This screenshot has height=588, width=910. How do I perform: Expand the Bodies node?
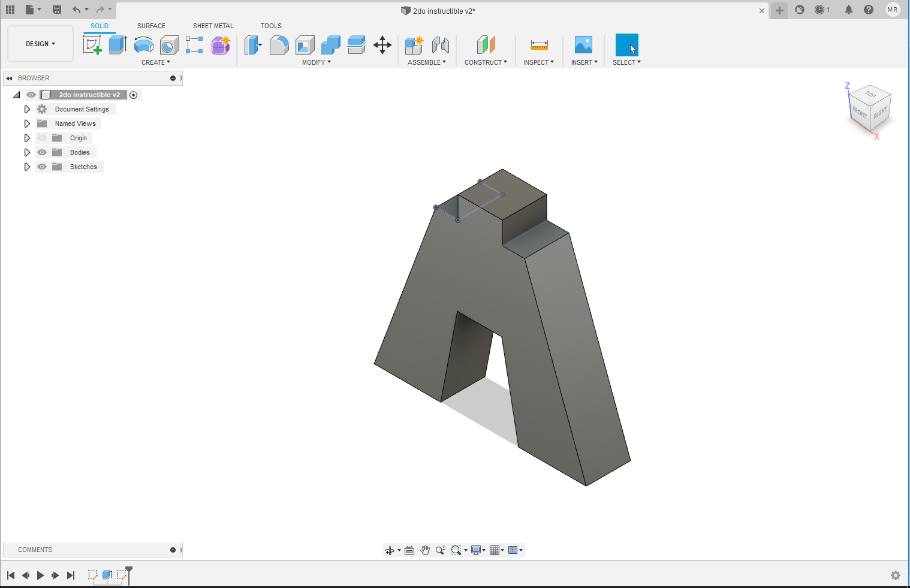point(27,152)
